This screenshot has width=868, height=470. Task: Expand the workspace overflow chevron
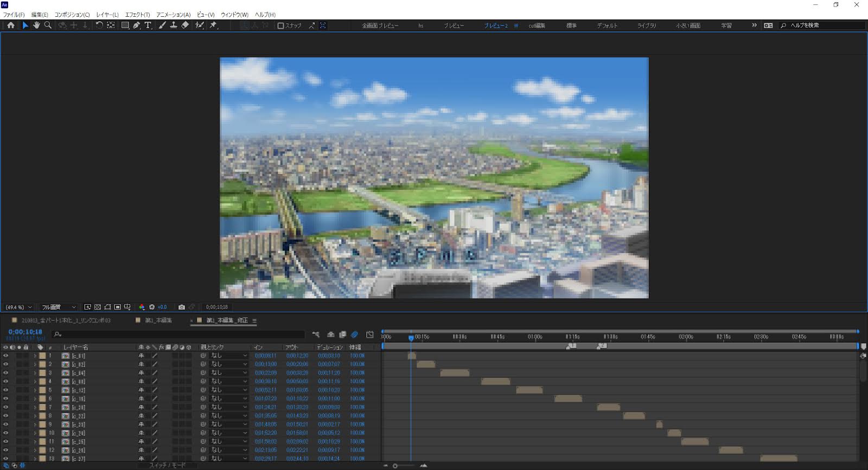(754, 25)
